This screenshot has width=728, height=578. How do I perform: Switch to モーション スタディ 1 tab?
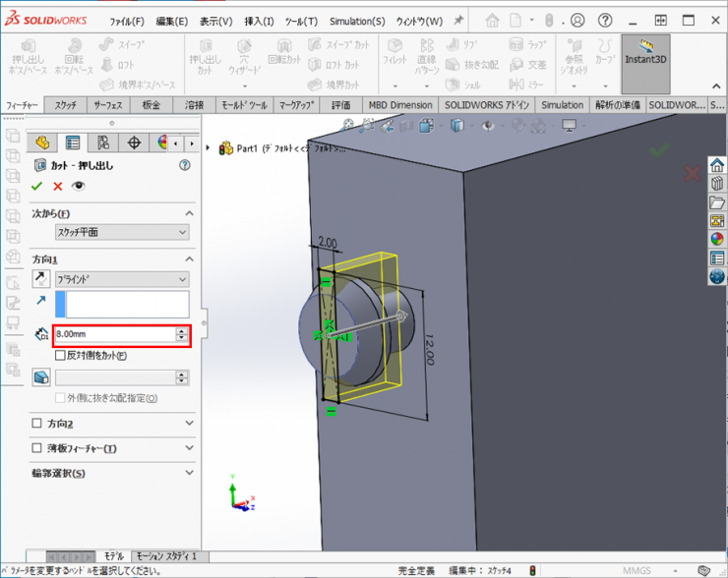pos(170,556)
